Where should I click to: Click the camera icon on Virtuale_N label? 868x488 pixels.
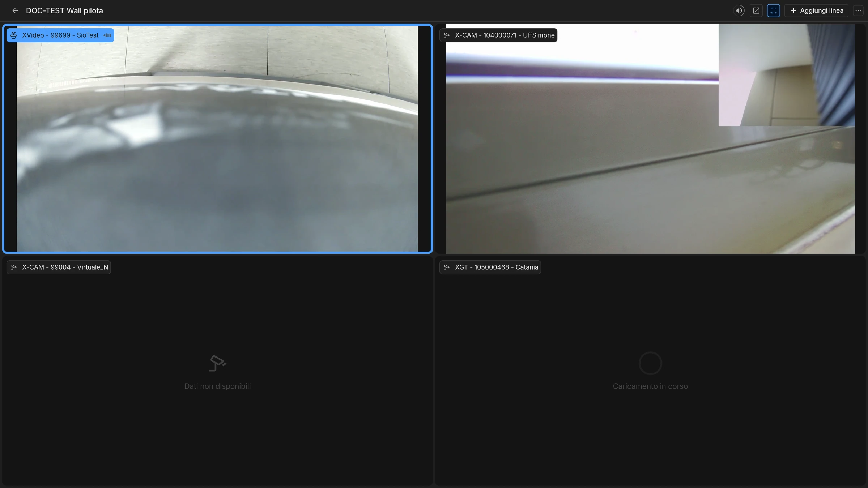tap(14, 267)
